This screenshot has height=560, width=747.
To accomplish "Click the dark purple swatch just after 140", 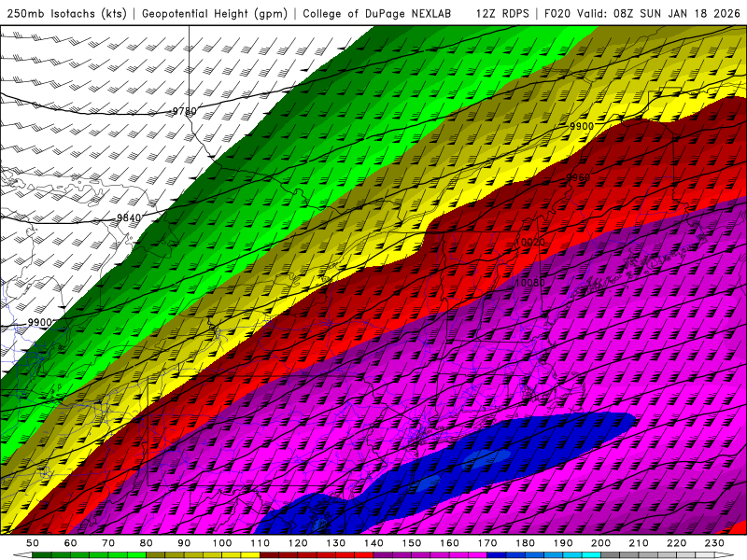I will coord(383,555).
